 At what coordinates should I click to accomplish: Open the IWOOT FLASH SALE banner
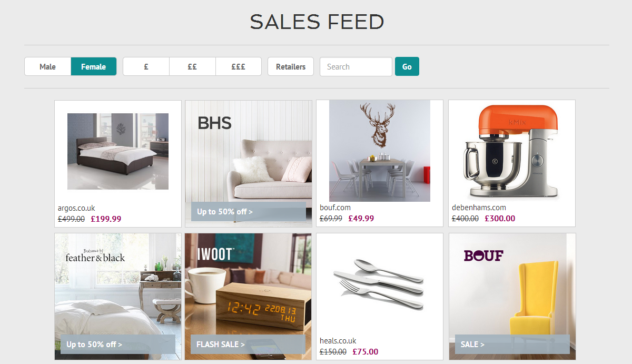coord(248,345)
